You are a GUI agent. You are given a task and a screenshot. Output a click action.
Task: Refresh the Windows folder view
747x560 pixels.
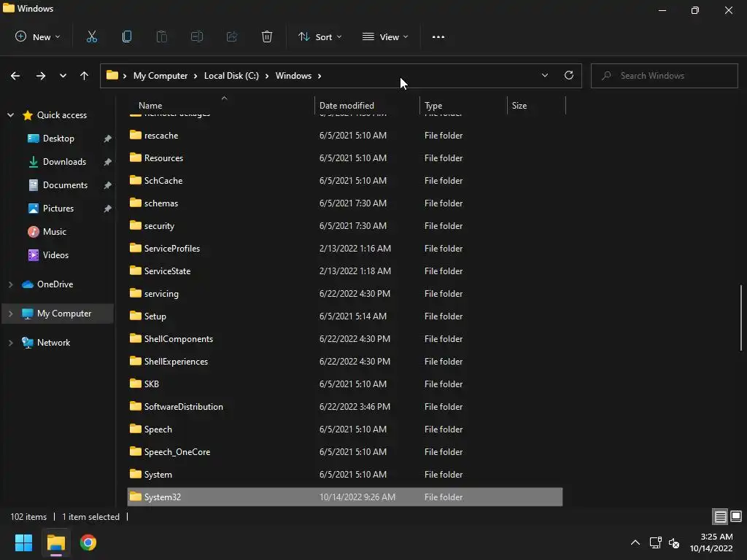pyautogui.click(x=569, y=75)
